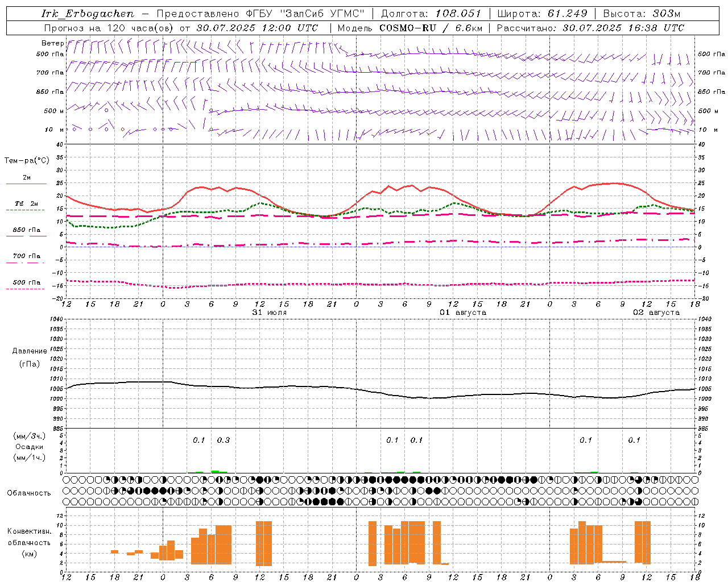Click the station name Irk_Erbogachen in header
The image size is (728, 582).
click(88, 14)
